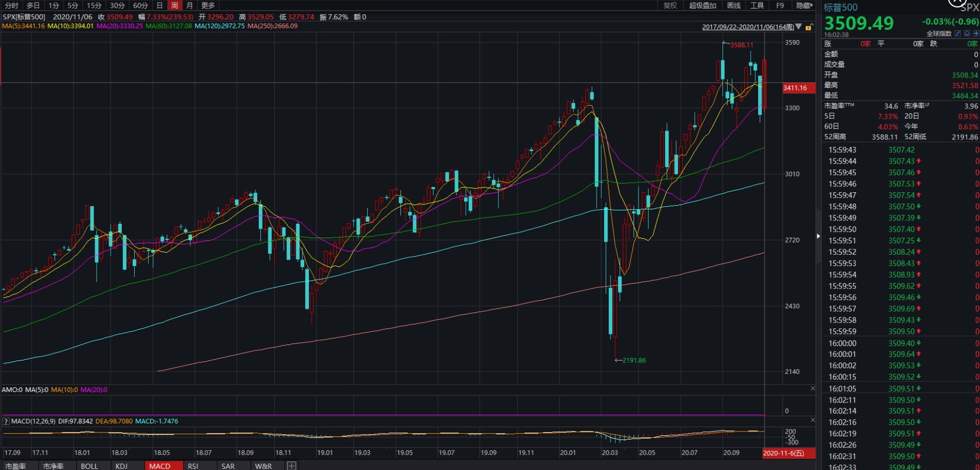Viewport: 980px width, 470px height.
Task: Switch to the 日 daily period tab
Action: tap(159, 5)
